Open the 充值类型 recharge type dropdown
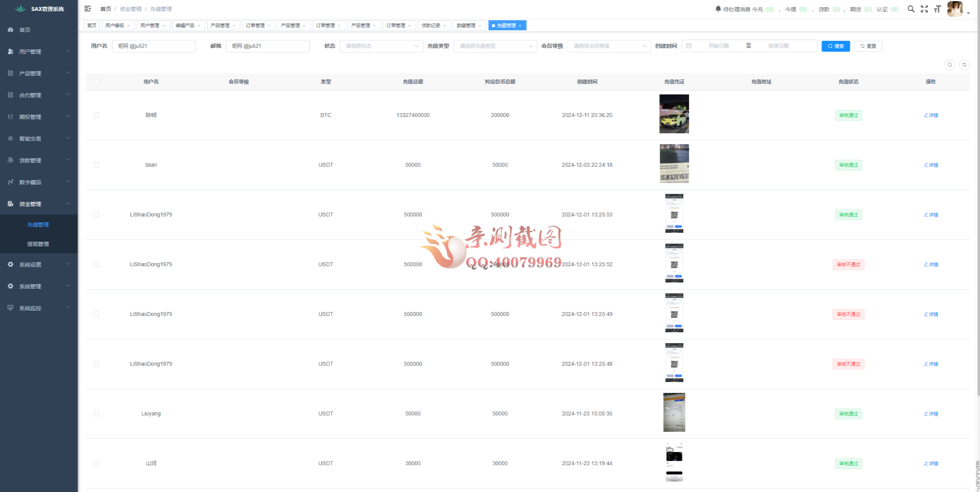980x492 pixels. click(495, 46)
